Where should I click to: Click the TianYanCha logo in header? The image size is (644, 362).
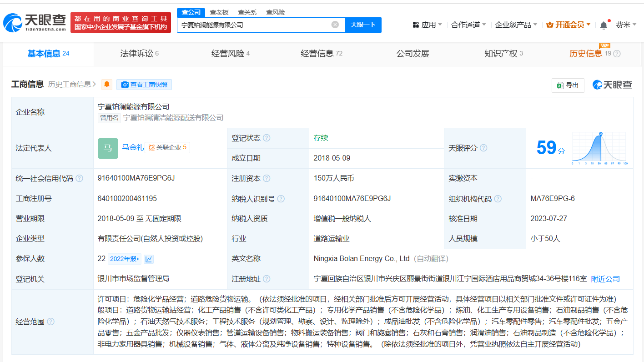[x=35, y=23]
